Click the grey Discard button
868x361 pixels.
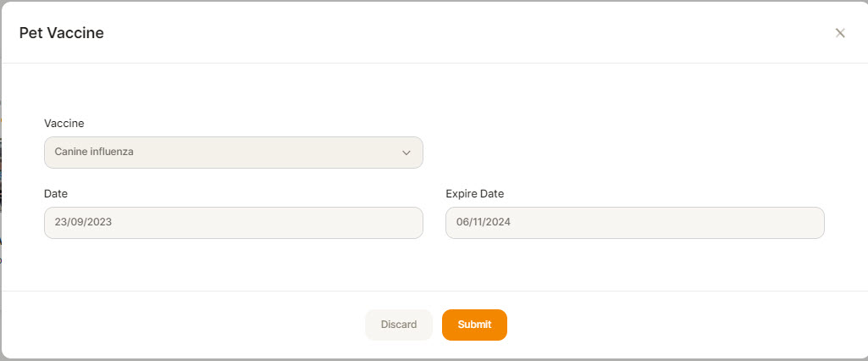tap(399, 325)
